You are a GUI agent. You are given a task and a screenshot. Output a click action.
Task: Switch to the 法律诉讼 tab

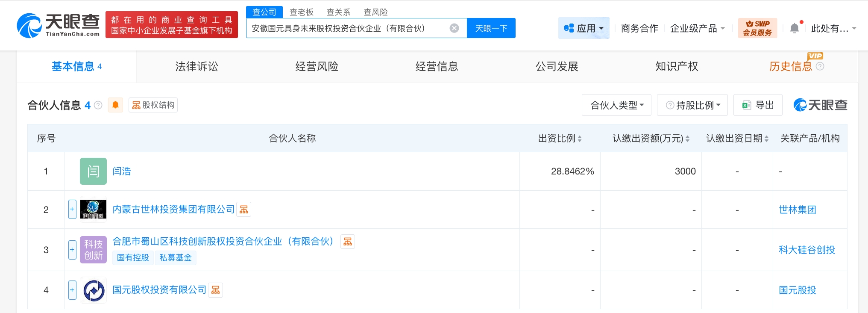(196, 67)
